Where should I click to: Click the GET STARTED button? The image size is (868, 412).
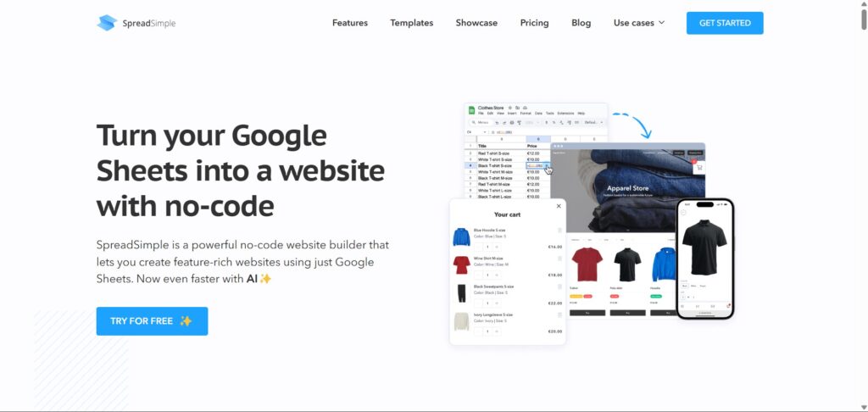click(x=725, y=23)
